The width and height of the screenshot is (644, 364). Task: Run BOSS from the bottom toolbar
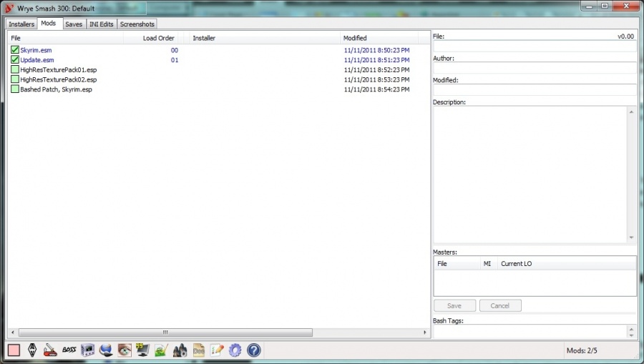[x=69, y=350]
